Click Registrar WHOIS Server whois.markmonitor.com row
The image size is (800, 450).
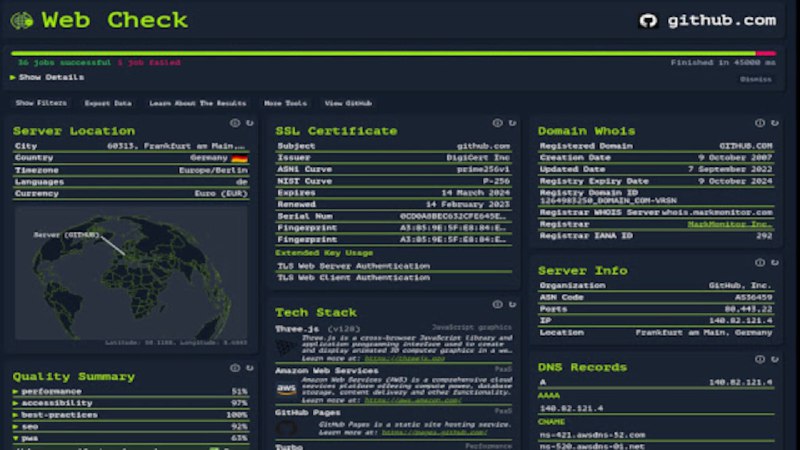coord(656,212)
